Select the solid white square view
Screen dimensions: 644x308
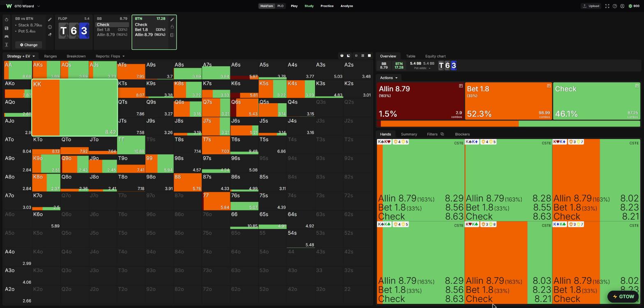pyautogui.click(x=369, y=56)
